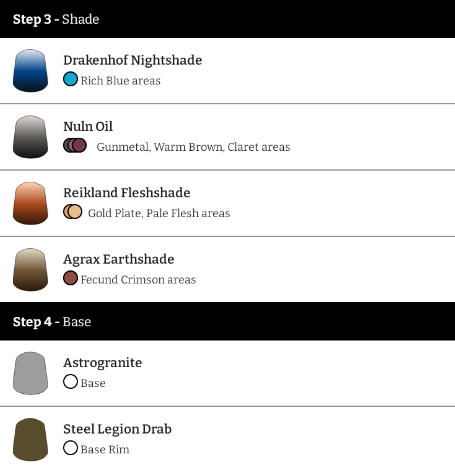Click the empty circle next to Base

pyautogui.click(x=70, y=382)
